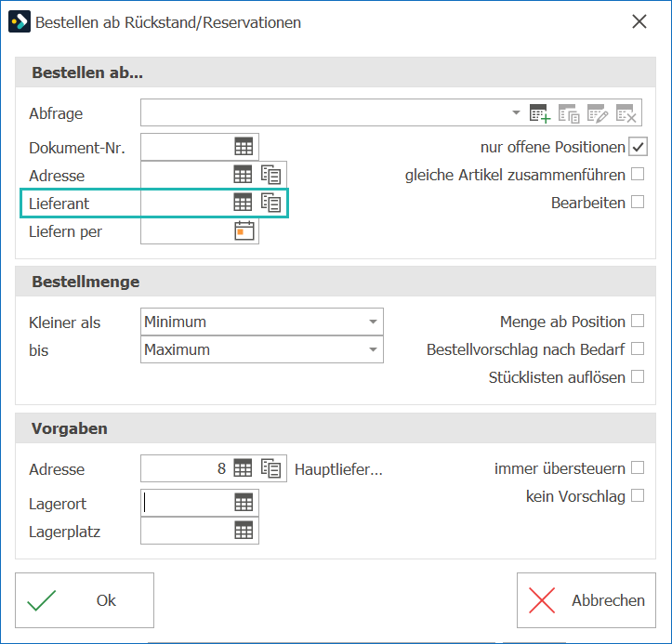The image size is (672, 644).
Task: Click the Bestellmenge section header
Action: (x=336, y=282)
